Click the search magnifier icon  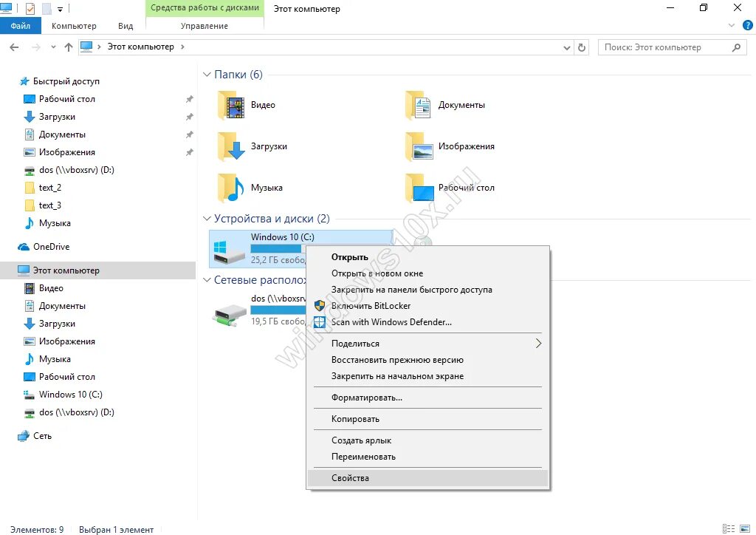coord(736,47)
